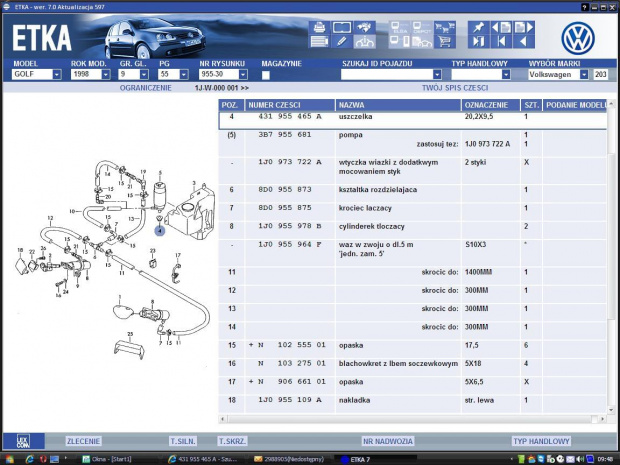
Task: Click the skip-to-door exit icon
Action: tap(478, 41)
